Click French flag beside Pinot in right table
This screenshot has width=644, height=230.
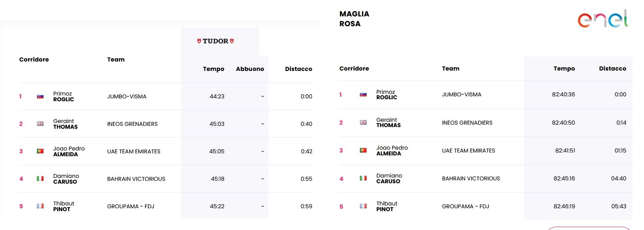point(363,206)
